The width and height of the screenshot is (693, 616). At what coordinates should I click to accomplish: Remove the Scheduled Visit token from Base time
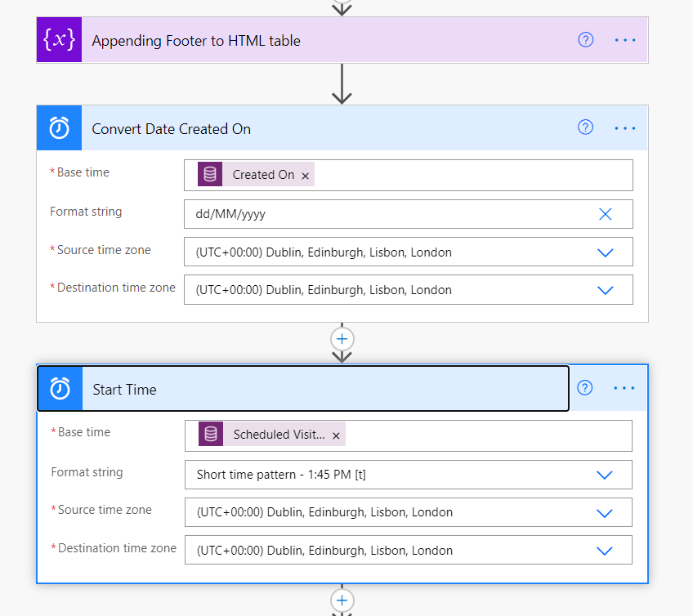[x=336, y=435]
